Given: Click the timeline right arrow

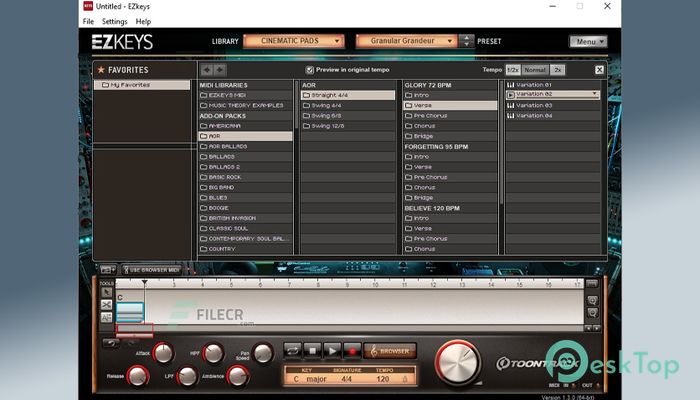Looking at the screenshot, I should tap(596, 328).
